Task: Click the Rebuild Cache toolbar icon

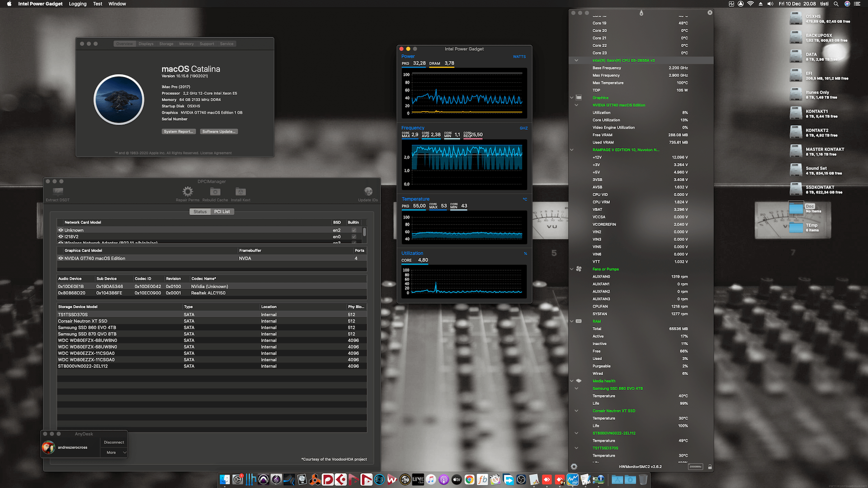Action: pyautogui.click(x=215, y=192)
